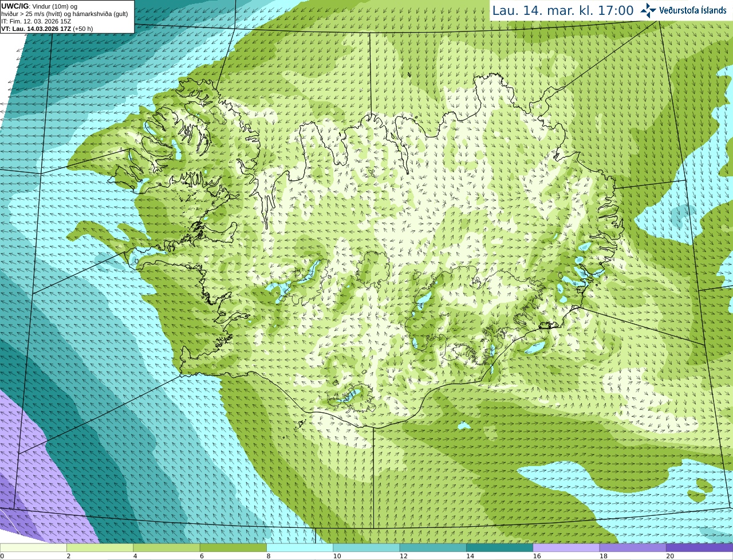Select the date heading Lau. 14. mar. kl. 17:00
This screenshot has height=560, width=733.
tap(563, 10)
